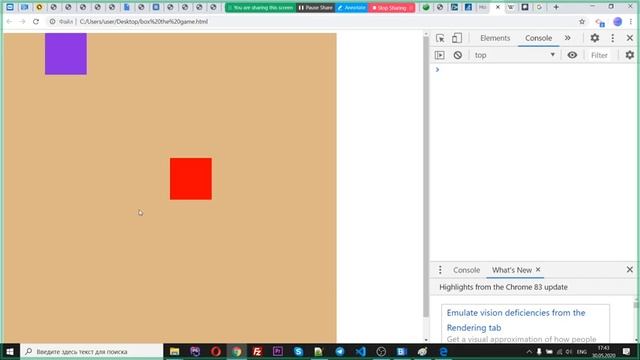Viewport: 640px width, 360px height.
Task: Open Skype from taskbar
Action: [298, 351]
